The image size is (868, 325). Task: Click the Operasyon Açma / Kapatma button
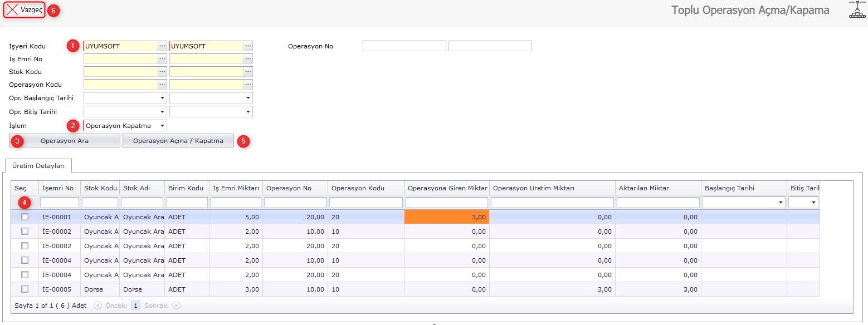click(x=178, y=141)
